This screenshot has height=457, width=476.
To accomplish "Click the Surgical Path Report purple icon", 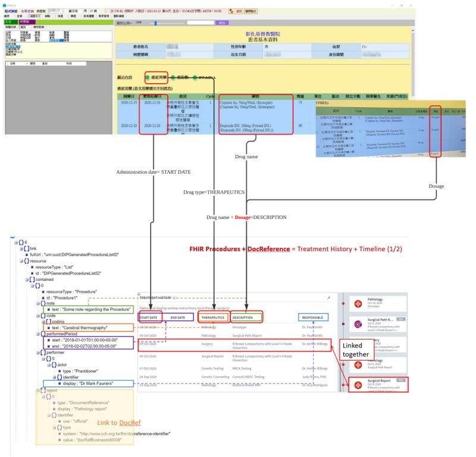I will pos(358,324).
